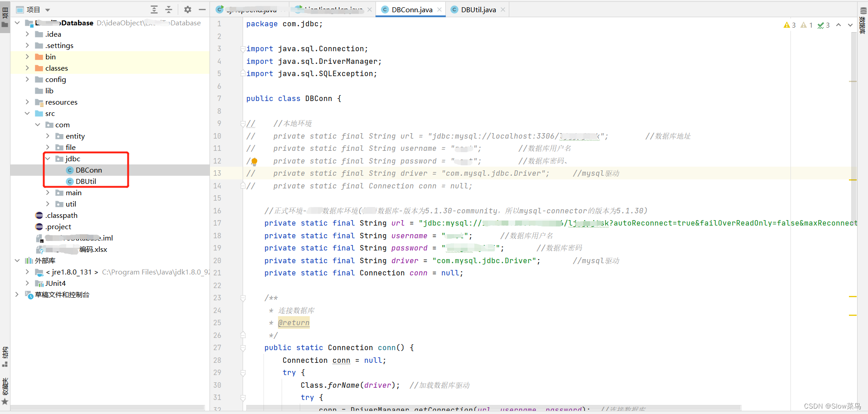Screen dimensions: 868x414
Task: Go to previous highlighted error arrow
Action: click(839, 25)
